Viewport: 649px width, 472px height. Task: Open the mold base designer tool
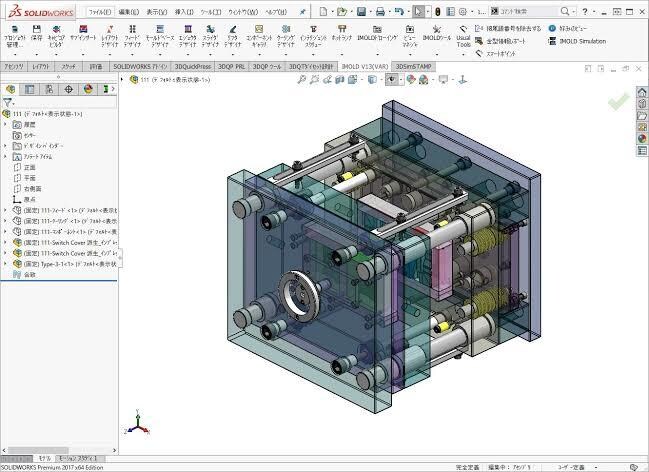point(160,36)
